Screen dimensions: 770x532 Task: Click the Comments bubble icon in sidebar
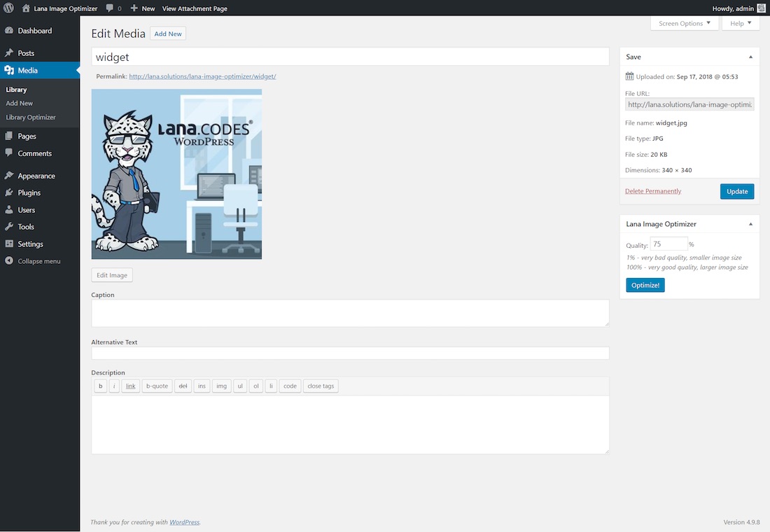point(9,153)
